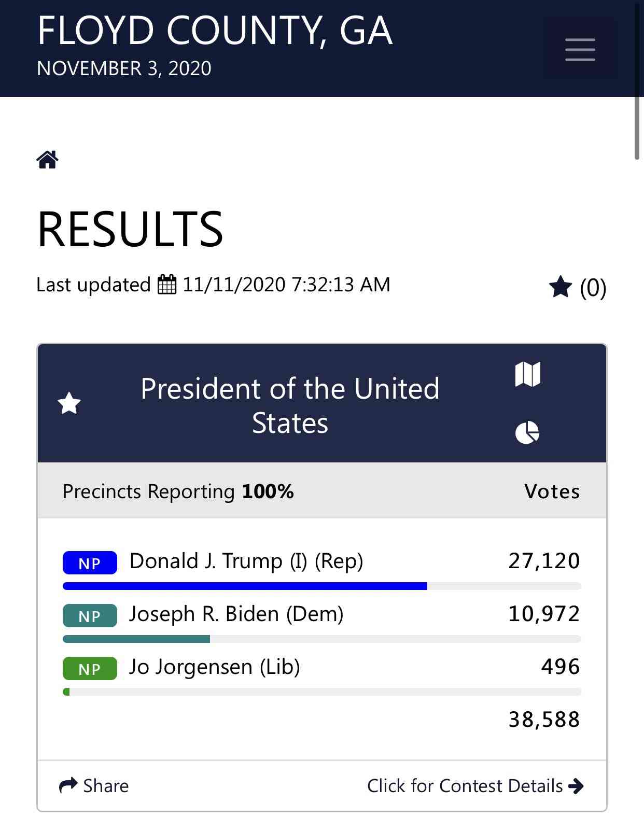
Task: Select the Biden NP teal badge
Action: pos(90,615)
